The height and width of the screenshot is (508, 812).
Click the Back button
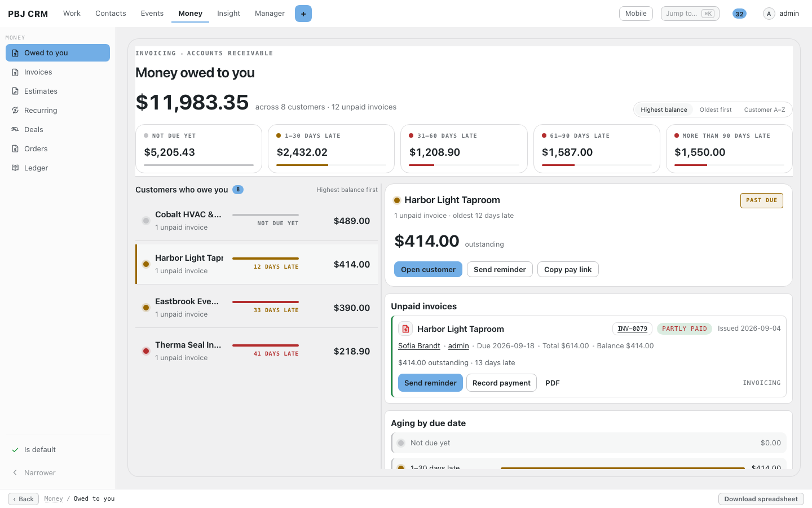(23, 499)
